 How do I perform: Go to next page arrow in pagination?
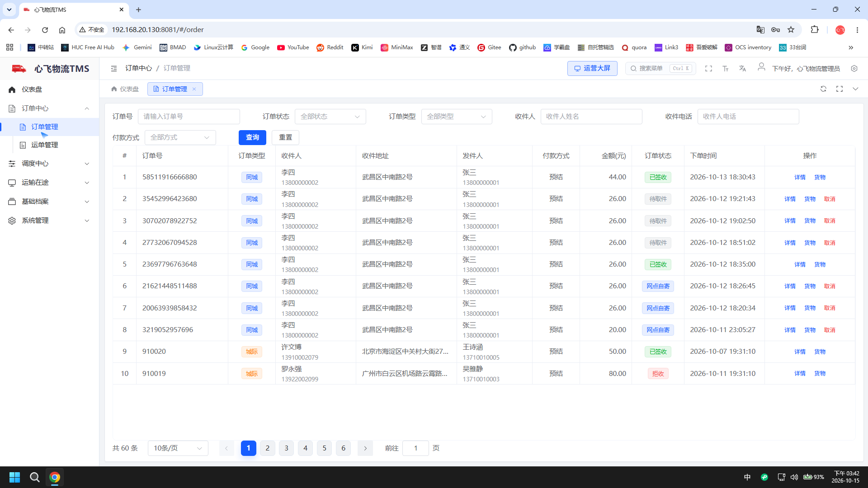[365, 448]
